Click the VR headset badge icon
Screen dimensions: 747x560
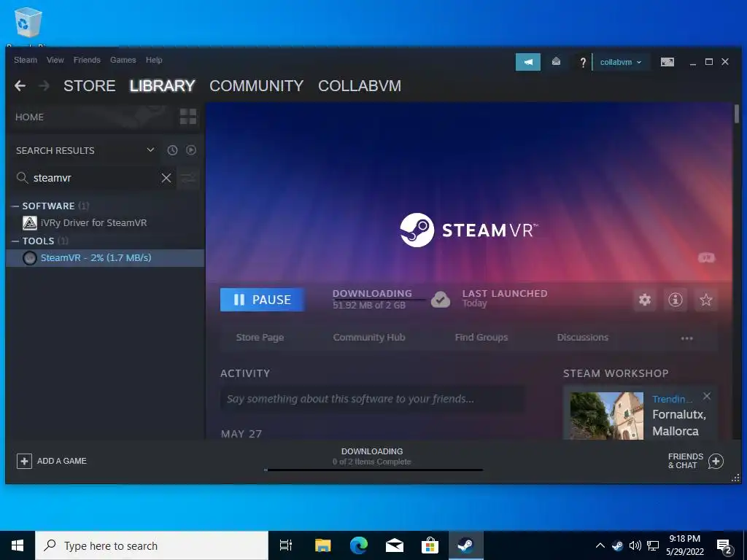706,257
